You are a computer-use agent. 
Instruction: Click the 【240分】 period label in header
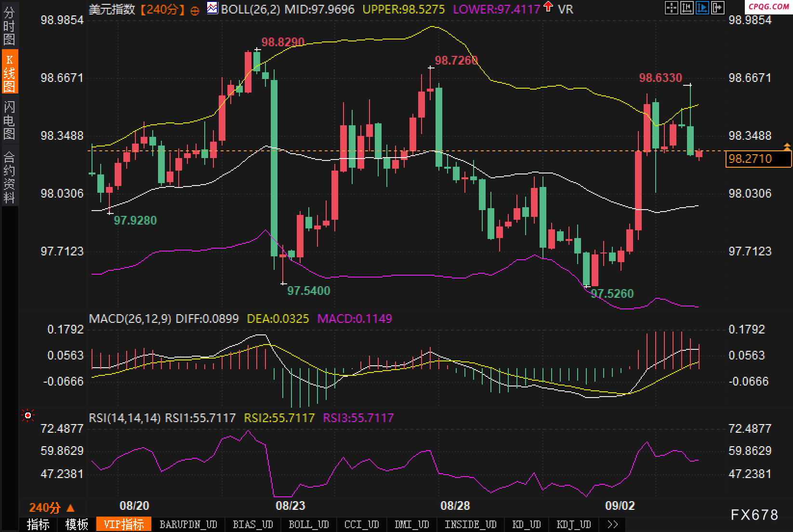162,9
